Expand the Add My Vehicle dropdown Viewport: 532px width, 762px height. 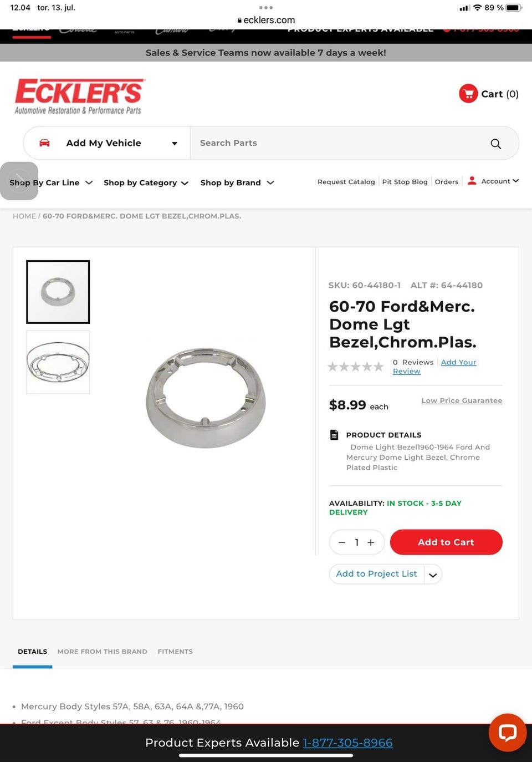174,144
